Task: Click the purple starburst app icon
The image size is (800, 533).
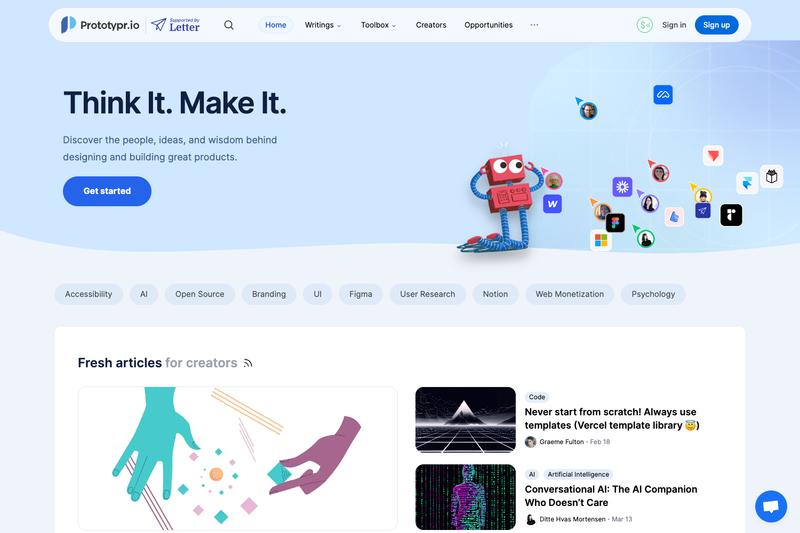Action: pos(622,187)
